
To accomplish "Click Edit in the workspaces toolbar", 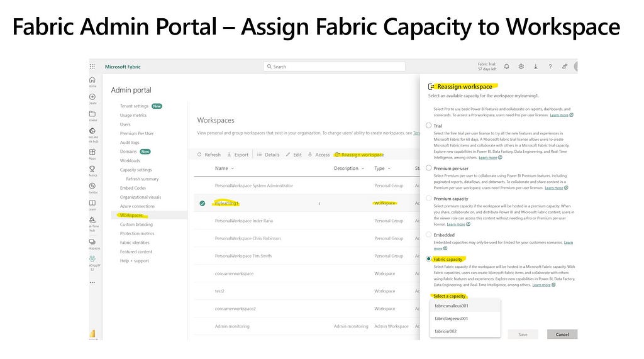I will pos(294,155).
